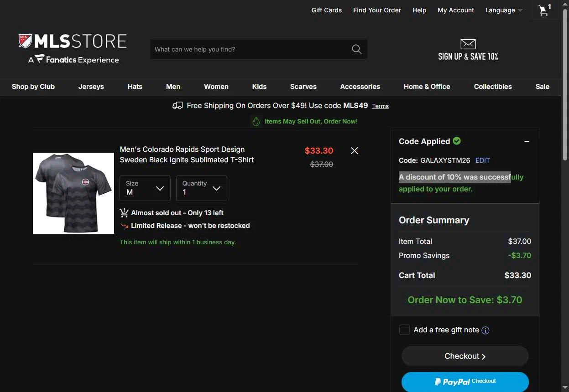This screenshot has width=569, height=392.
Task: Remove the T-shirt with the X icon
Action: coord(354,151)
